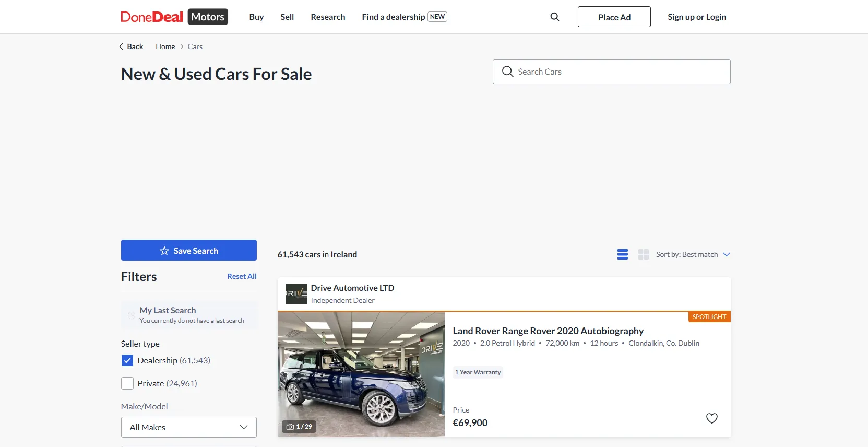Click the DoneDeal Motors logo

[174, 17]
